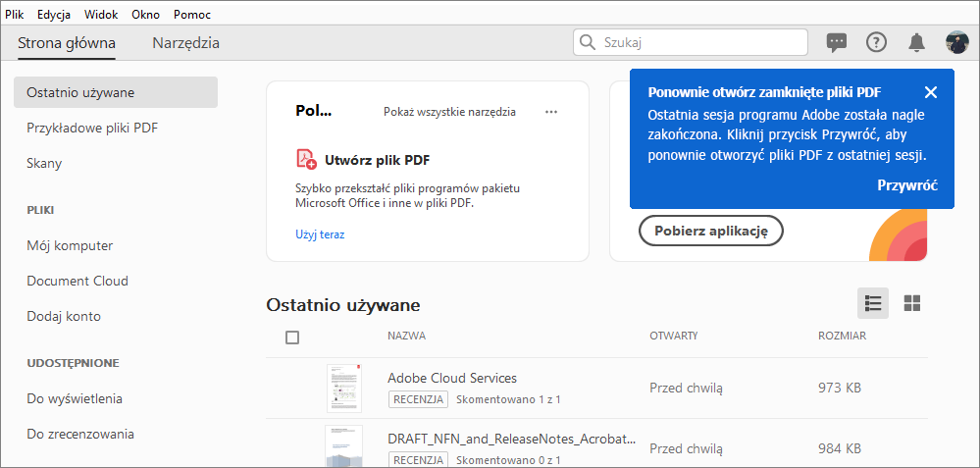Open the user profile avatar

956,42
